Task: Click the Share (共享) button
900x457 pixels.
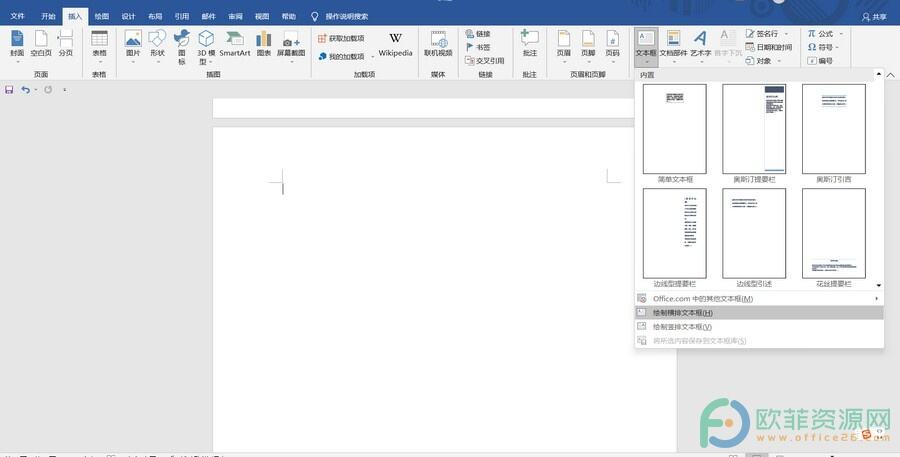Action: (x=874, y=17)
